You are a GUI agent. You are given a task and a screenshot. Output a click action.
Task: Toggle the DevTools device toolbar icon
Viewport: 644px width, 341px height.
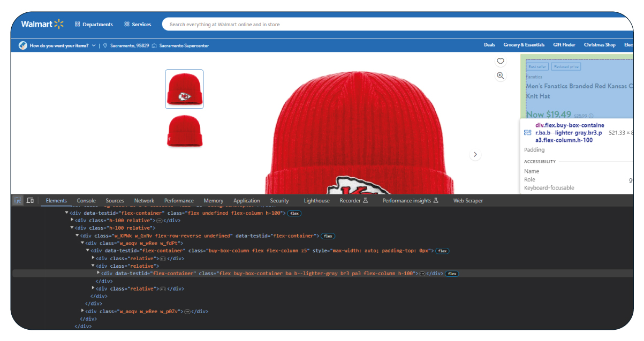coord(30,201)
